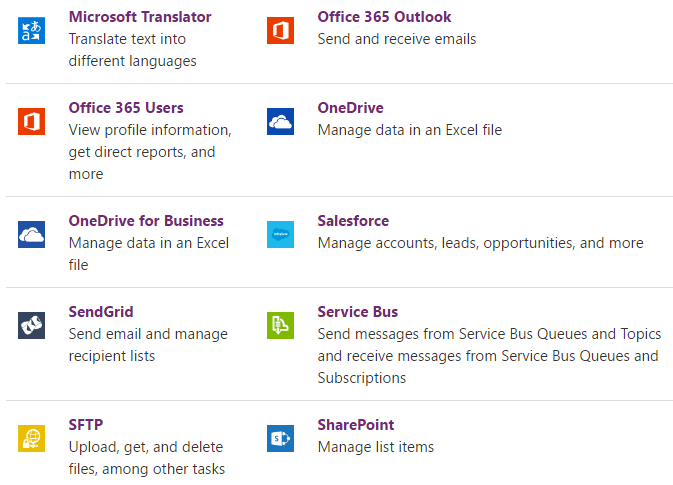This screenshot has height=485, width=673.
Task: Click the Salesforce icon
Action: coord(281,235)
